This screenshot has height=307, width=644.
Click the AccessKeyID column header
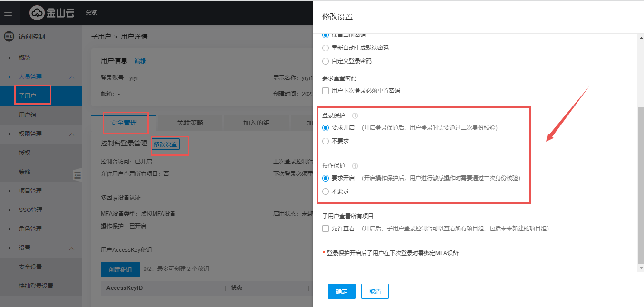pyautogui.click(x=125, y=288)
